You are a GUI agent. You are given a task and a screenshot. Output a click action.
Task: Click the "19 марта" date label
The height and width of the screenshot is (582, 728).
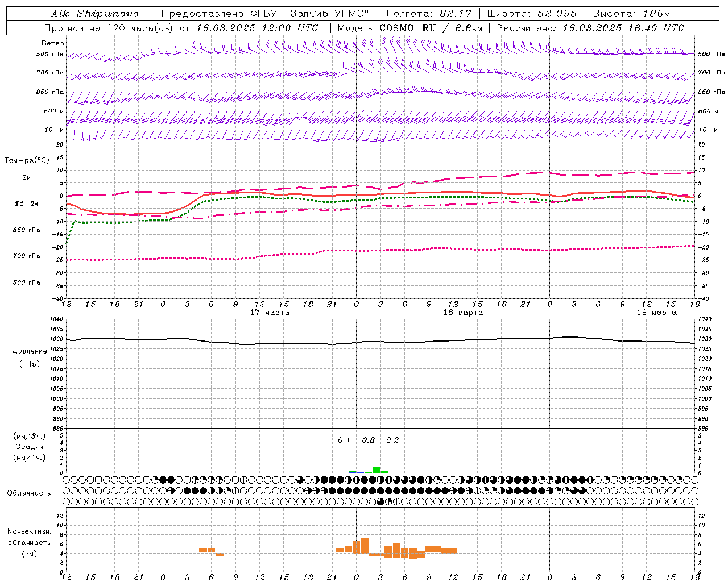[656, 313]
